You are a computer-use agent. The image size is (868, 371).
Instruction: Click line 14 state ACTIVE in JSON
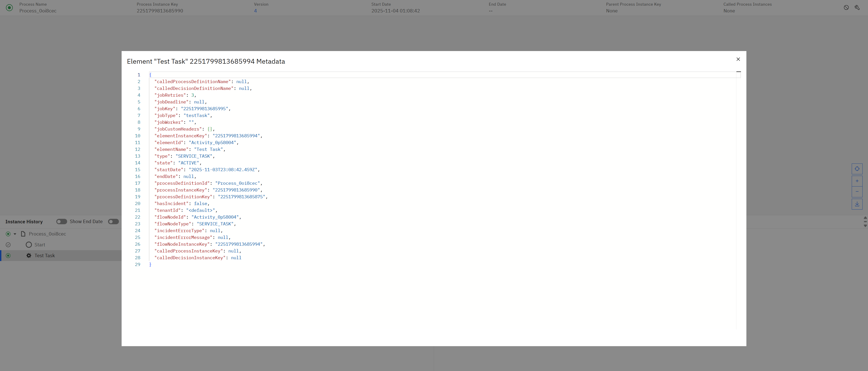(189, 163)
